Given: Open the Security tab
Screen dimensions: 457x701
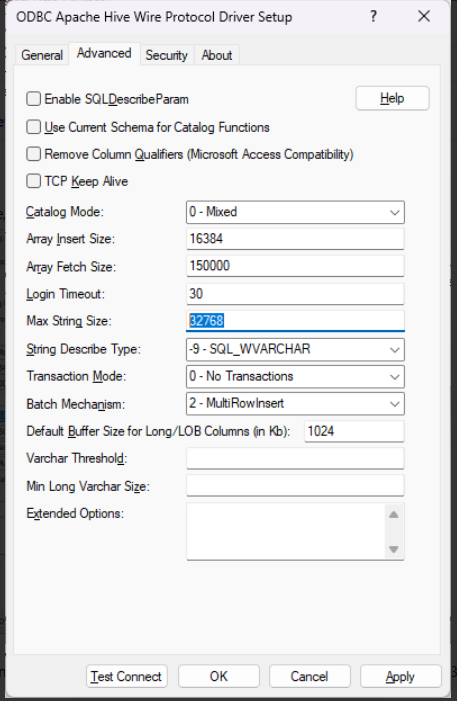Looking at the screenshot, I should pos(166,55).
